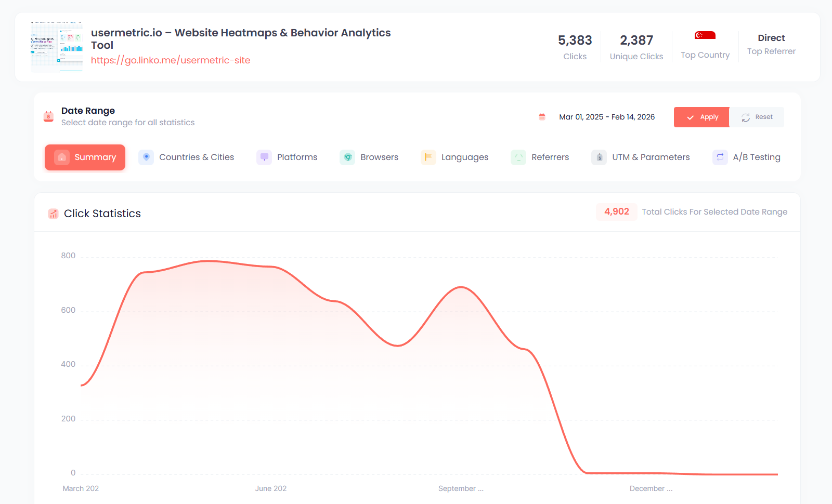The height and width of the screenshot is (504, 832).
Task: Open the date range picker field
Action: point(606,117)
